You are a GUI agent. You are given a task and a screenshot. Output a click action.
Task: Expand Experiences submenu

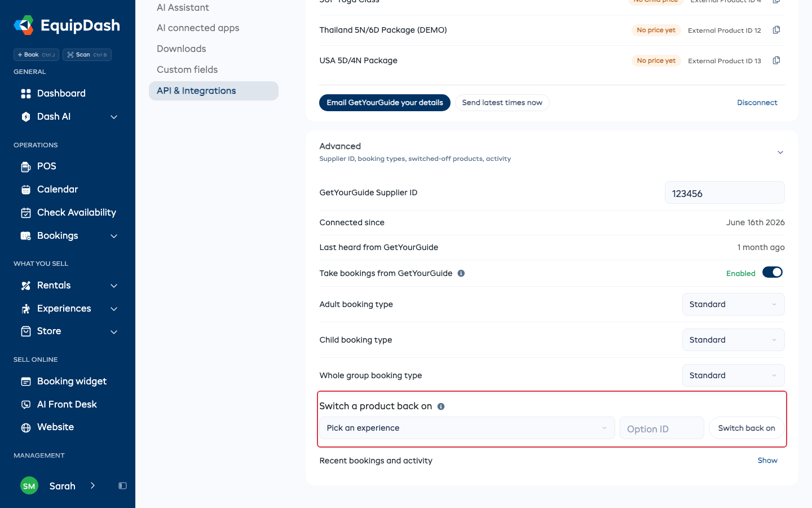coord(114,309)
